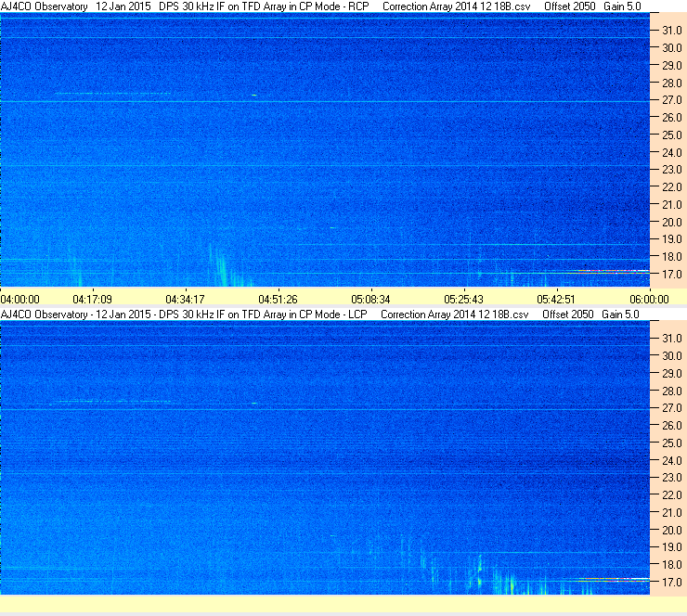Select 29.0 frequency label in LCP panel
The width and height of the screenshot is (687, 616).
point(671,374)
